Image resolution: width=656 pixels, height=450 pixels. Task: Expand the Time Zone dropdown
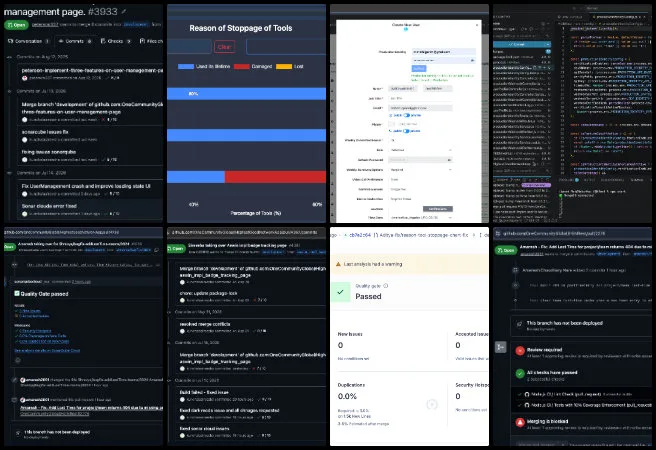coord(420,218)
